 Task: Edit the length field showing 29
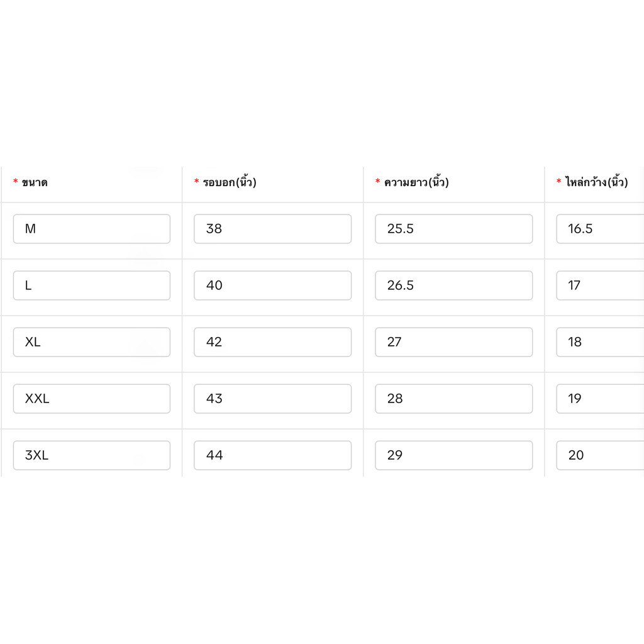(454, 455)
